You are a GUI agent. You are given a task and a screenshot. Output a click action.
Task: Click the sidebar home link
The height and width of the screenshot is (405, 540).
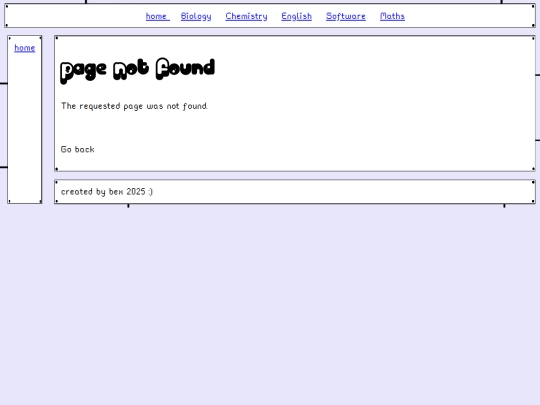point(24,48)
